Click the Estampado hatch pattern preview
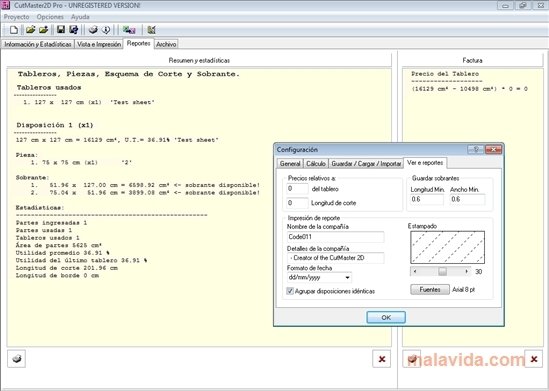Image resolution: width=549 pixels, height=391 pixels. coord(447,247)
